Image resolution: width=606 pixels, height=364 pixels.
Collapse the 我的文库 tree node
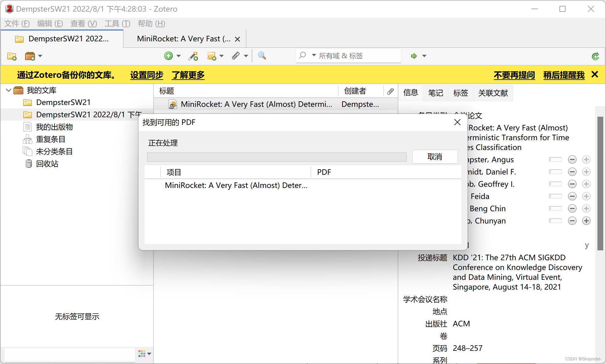[9, 90]
